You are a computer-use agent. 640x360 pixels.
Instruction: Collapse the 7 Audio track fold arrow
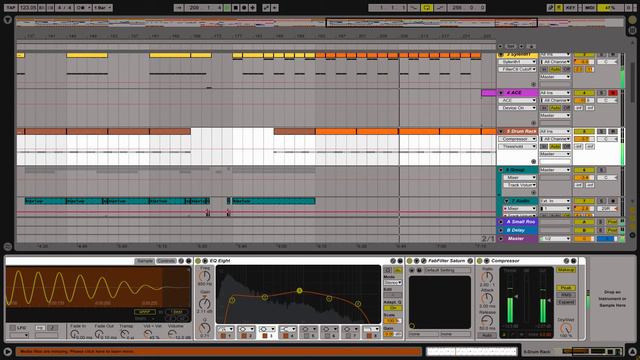507,201
